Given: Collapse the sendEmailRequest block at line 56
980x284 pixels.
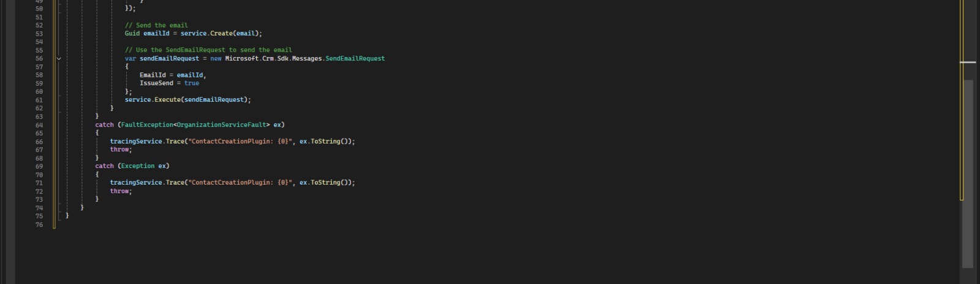Looking at the screenshot, I should 59,59.
